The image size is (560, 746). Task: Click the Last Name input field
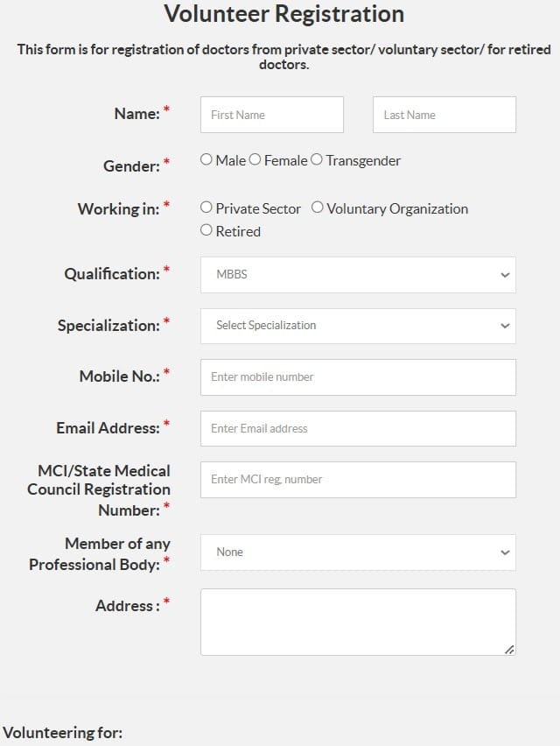click(444, 114)
